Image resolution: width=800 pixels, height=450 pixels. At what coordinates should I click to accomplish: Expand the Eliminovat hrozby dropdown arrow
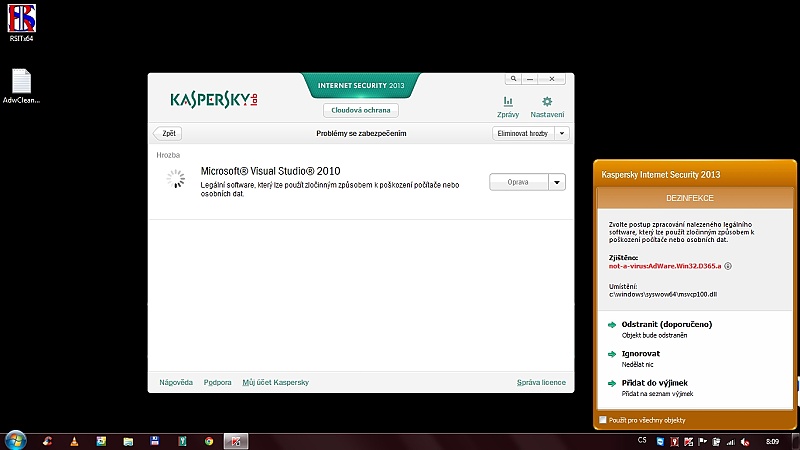(562, 133)
